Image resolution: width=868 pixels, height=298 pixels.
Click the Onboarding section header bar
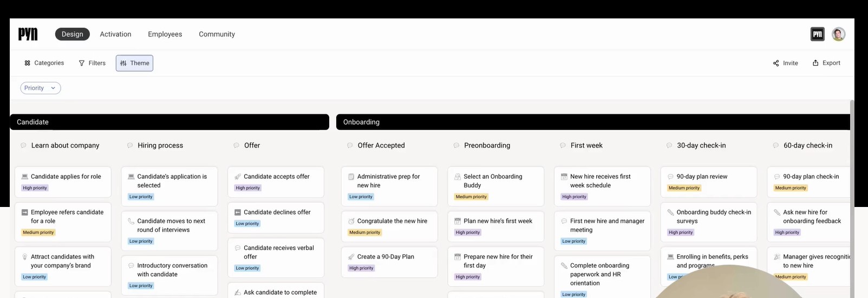tap(593, 122)
